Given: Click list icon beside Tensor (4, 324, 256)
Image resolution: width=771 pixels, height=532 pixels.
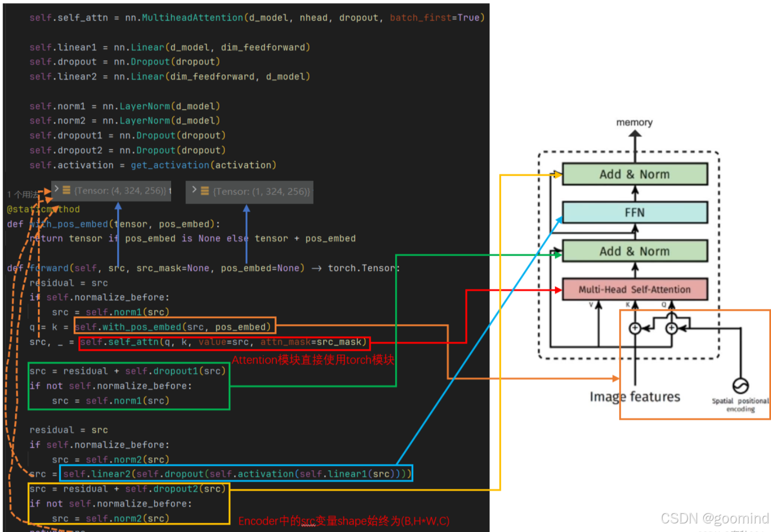Looking at the screenshot, I should [67, 190].
